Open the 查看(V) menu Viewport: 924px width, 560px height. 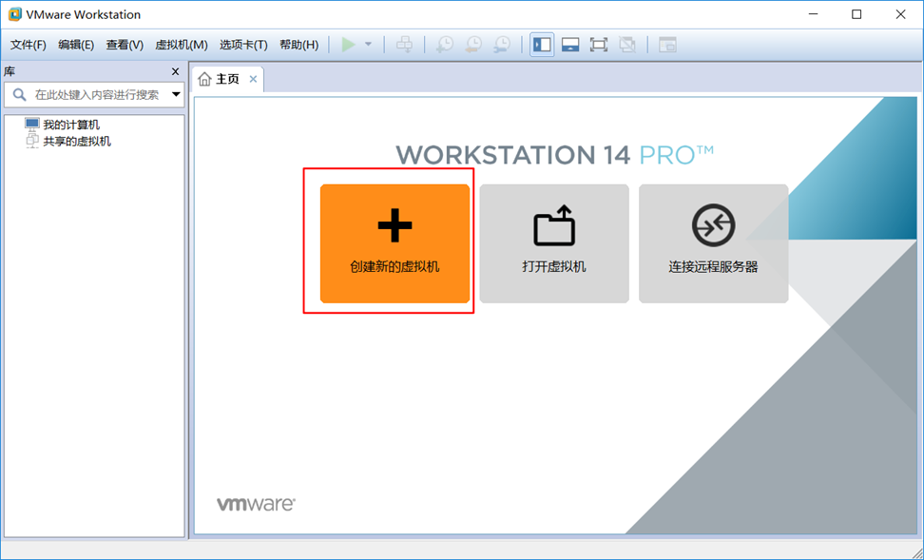pos(125,45)
